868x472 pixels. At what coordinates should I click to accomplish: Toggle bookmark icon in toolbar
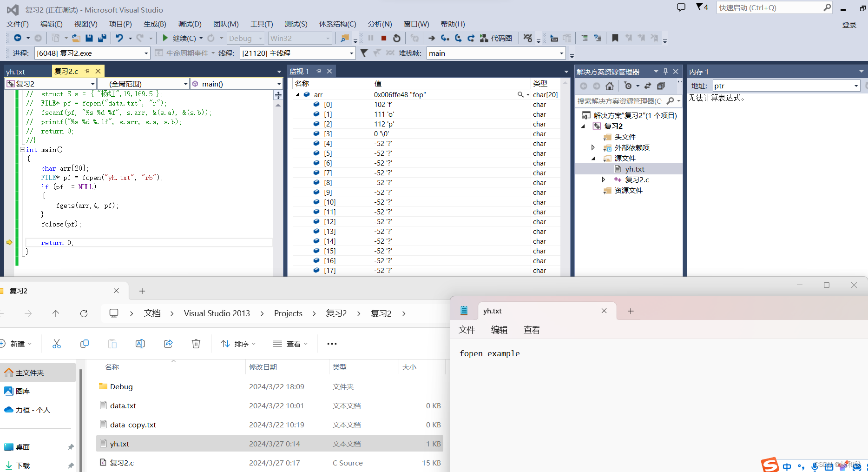pos(615,38)
